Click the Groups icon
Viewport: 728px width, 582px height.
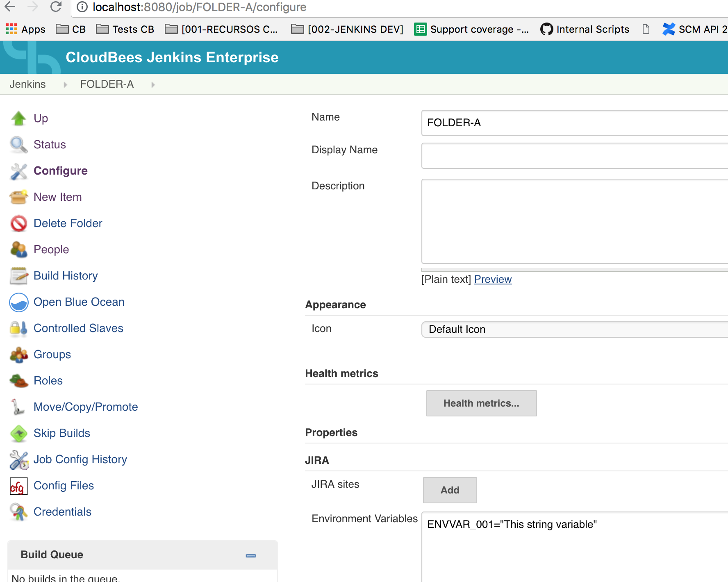click(18, 355)
